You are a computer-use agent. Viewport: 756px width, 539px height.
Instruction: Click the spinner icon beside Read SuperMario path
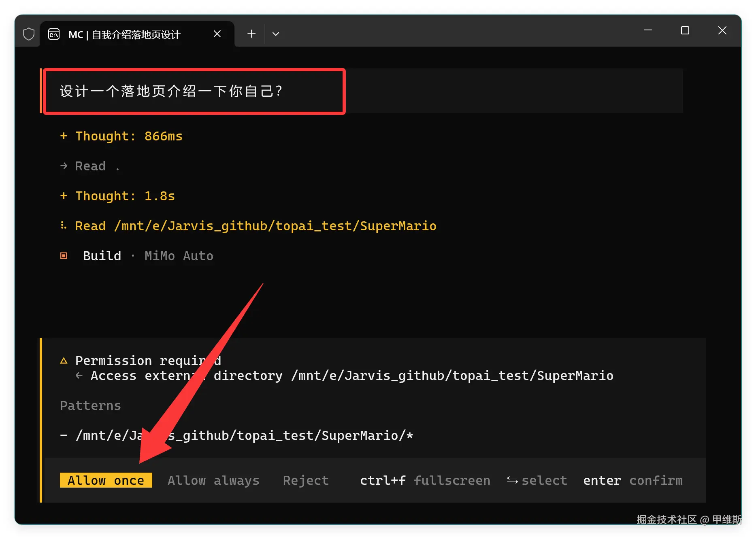[63, 225]
